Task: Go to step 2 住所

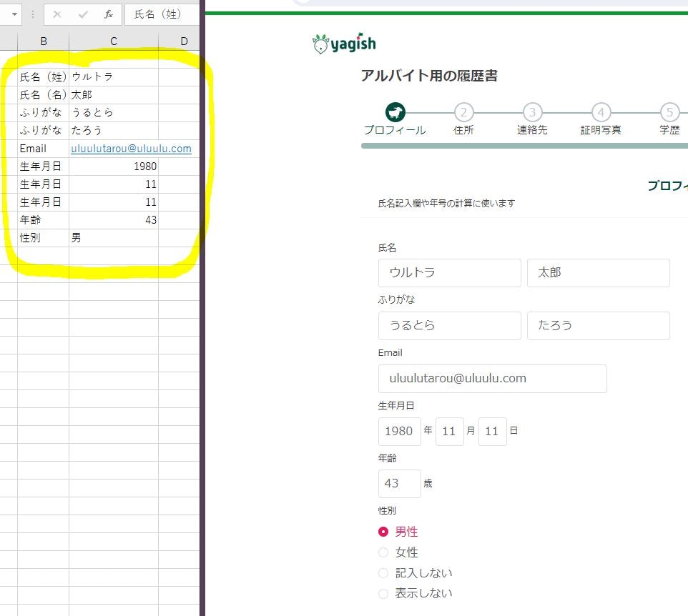Action: click(x=463, y=112)
